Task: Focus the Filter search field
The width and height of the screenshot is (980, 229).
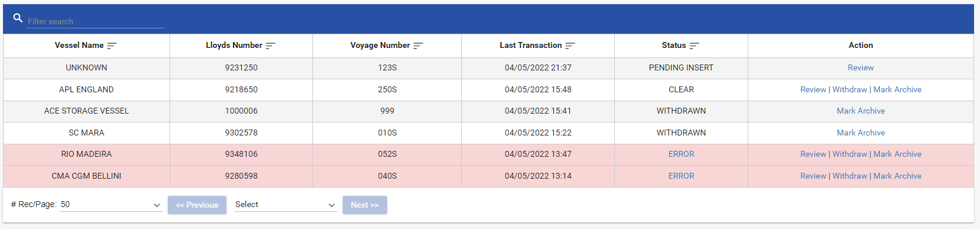Action: click(95, 21)
